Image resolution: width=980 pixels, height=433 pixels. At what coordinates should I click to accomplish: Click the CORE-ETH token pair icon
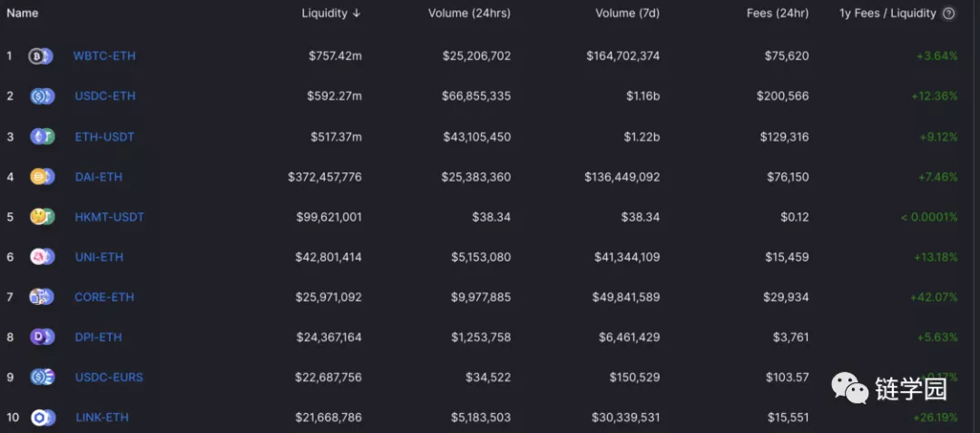pos(42,297)
